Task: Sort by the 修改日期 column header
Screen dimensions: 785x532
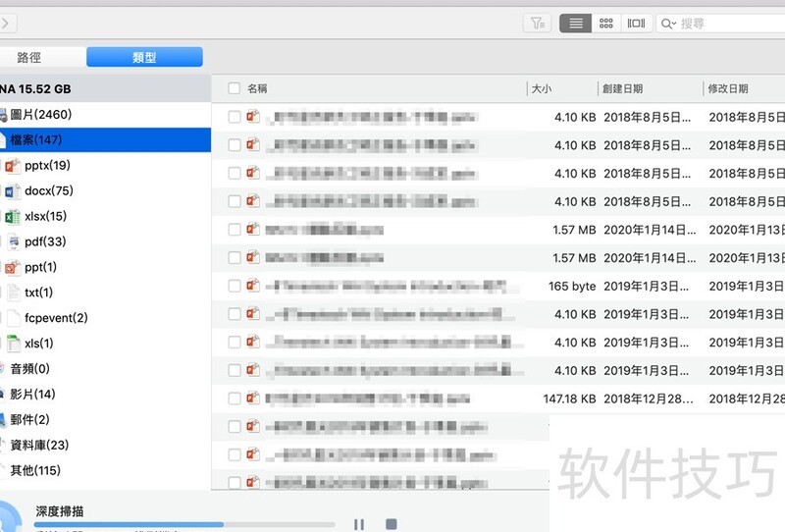Action: [x=728, y=88]
